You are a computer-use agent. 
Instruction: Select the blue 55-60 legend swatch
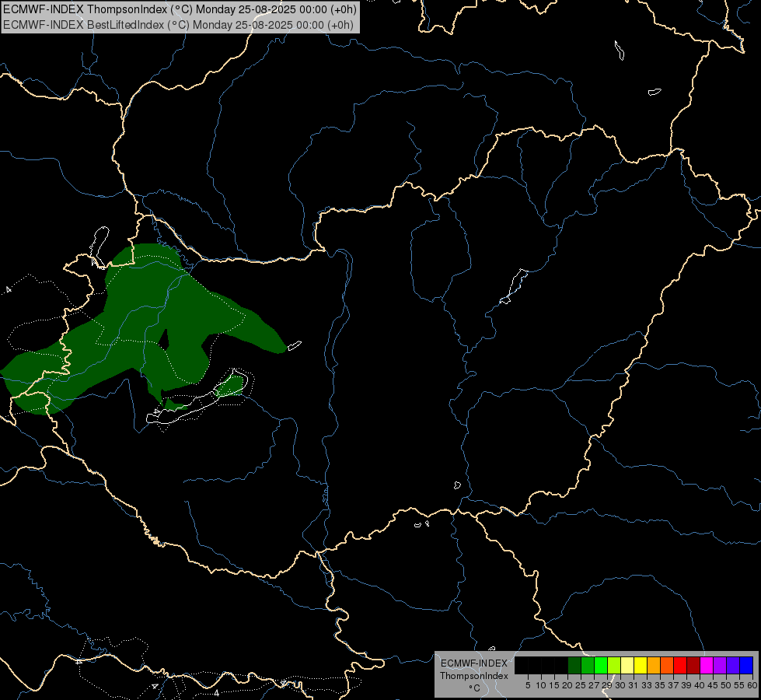[746, 665]
